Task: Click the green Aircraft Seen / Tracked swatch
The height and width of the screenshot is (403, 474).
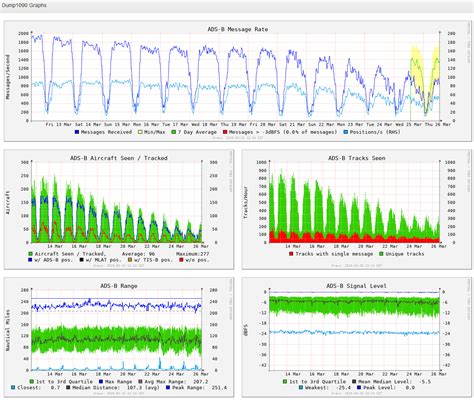Action: click(31, 254)
